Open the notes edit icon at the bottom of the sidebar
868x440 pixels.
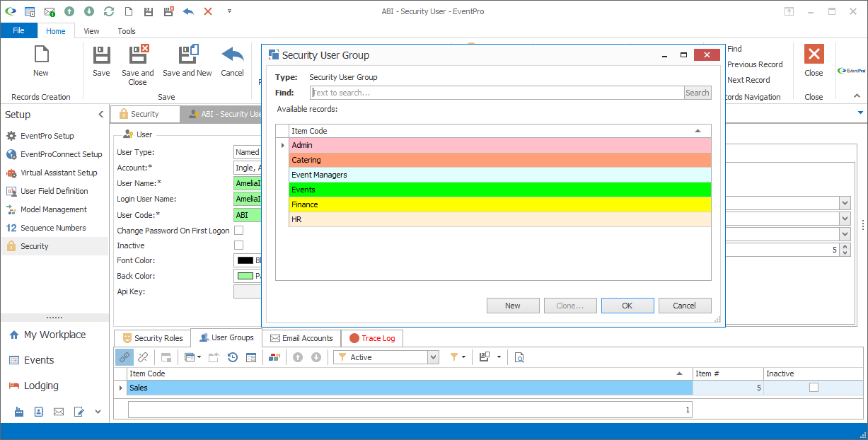pyautogui.click(x=79, y=411)
